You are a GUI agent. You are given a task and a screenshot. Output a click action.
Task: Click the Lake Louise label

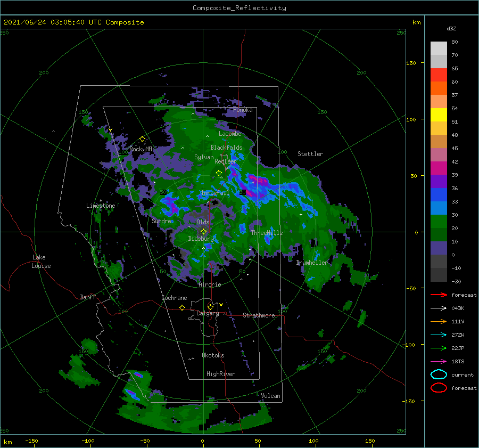[41, 262]
